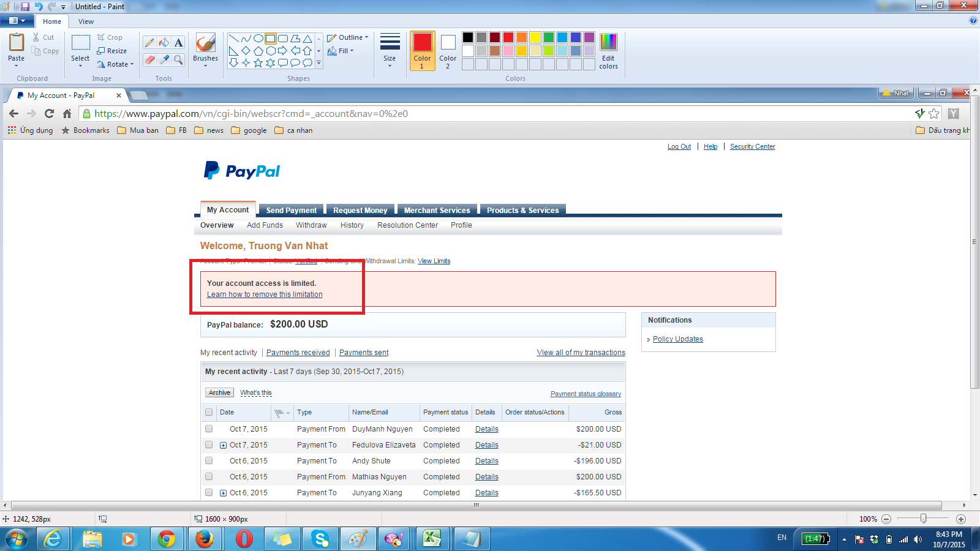
Task: Tick the checkbox for the Mathias Nguyen row
Action: click(x=209, y=477)
